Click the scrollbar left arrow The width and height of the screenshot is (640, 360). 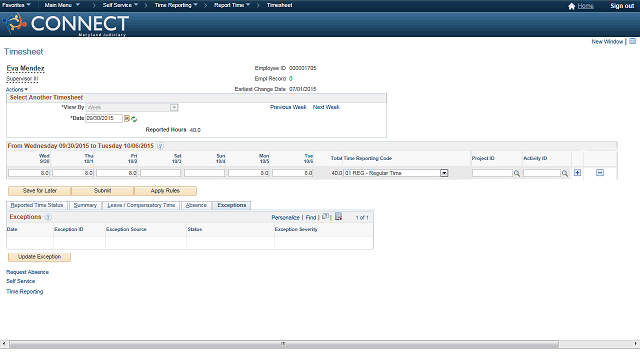(4, 344)
